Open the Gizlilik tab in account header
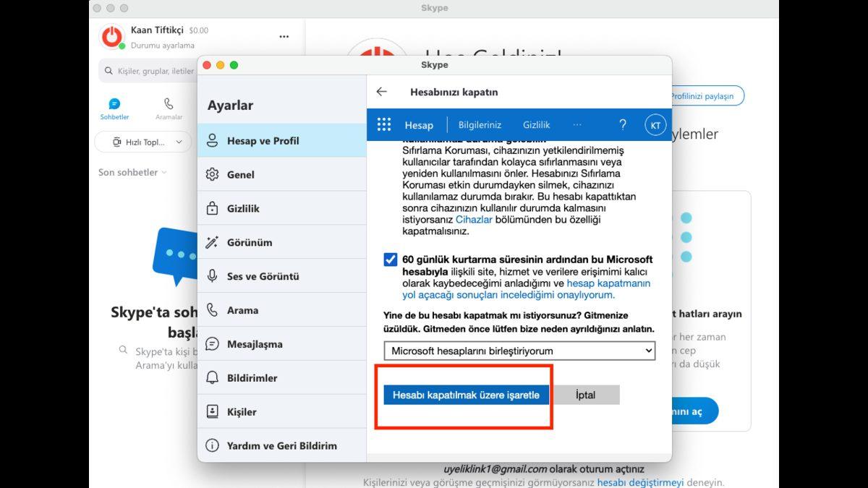Screen dimensions: 868x488 coord(536,124)
